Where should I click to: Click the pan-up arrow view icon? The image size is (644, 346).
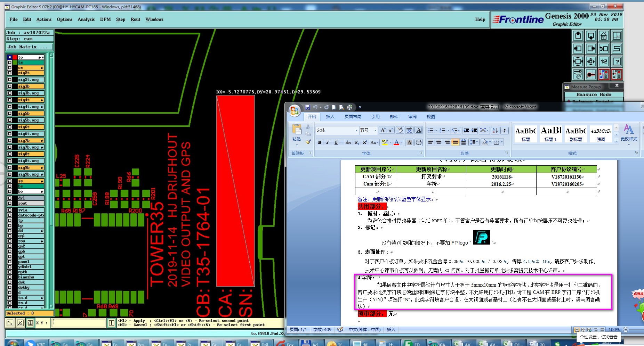[x=578, y=35]
